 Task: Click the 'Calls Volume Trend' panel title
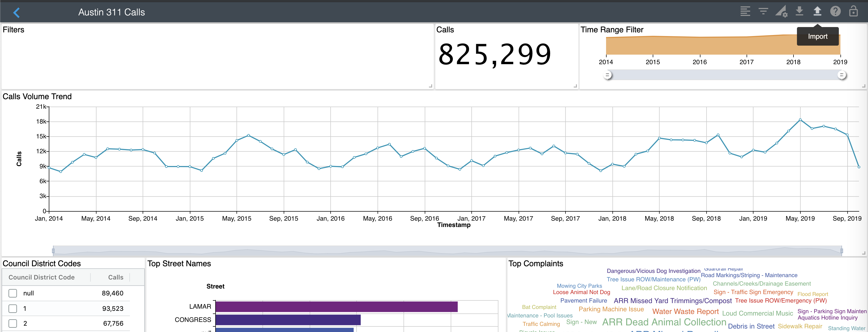coord(37,97)
